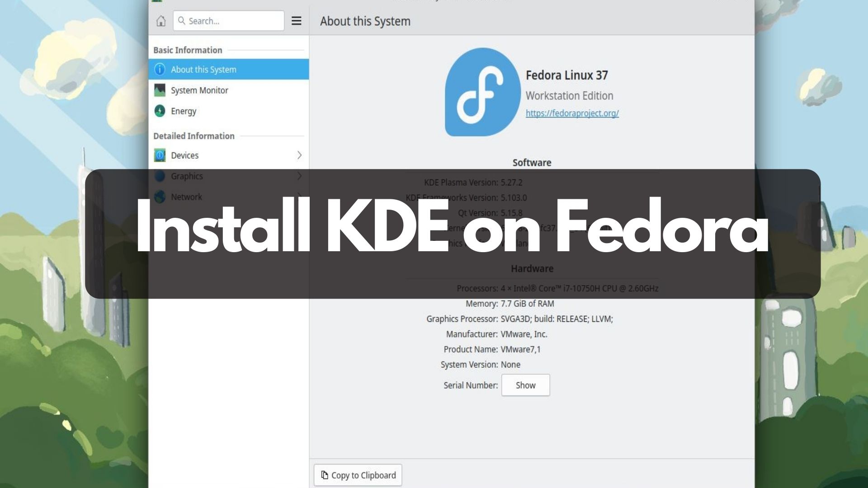Open the Network information section

click(x=186, y=197)
